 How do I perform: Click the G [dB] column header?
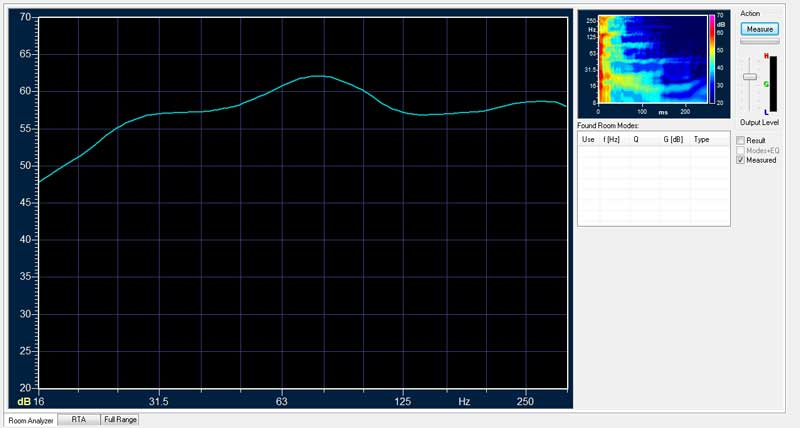pos(673,139)
